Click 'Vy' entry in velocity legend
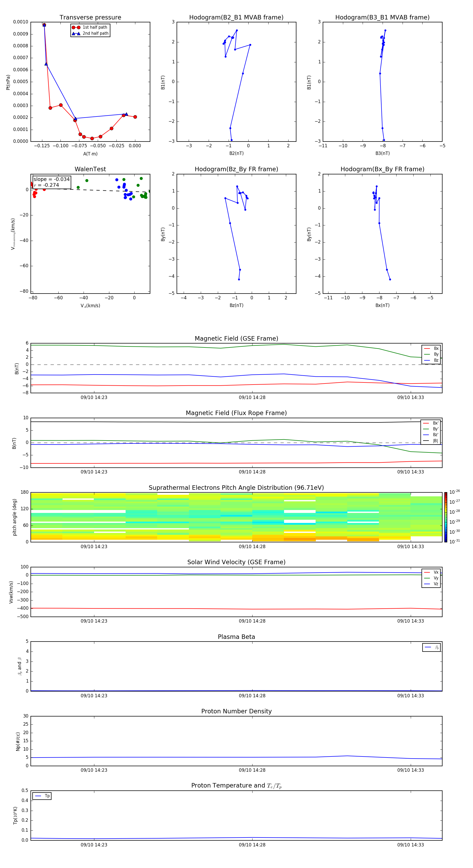The height and width of the screenshot is (868, 473). coord(431,578)
